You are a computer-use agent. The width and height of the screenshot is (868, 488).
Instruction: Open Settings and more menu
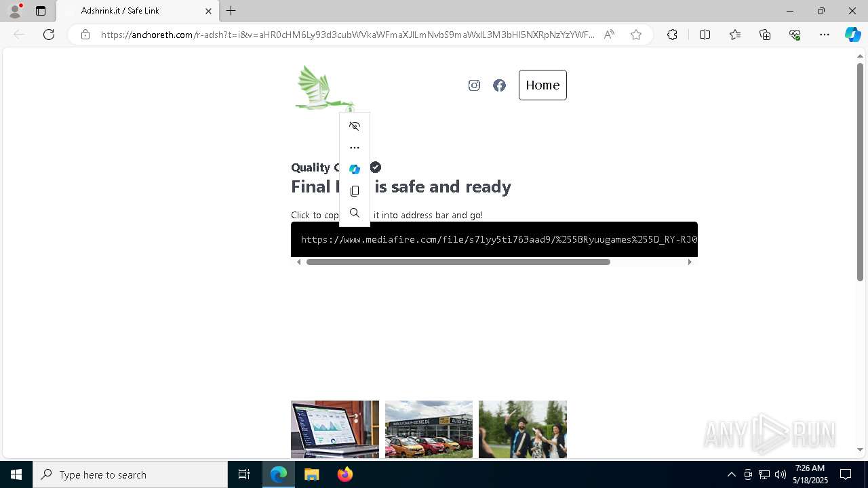pos(825,35)
